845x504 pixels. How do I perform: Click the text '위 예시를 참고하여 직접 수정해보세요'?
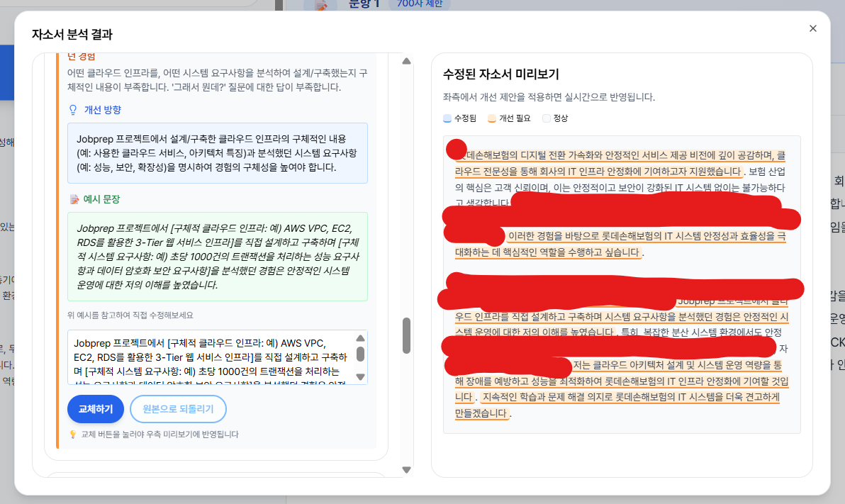click(130, 315)
